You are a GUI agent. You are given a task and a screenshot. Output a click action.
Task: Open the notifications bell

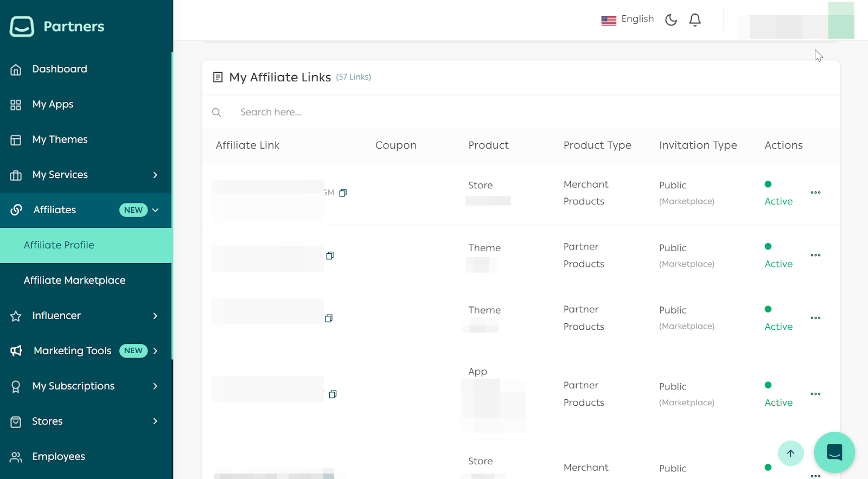point(695,20)
